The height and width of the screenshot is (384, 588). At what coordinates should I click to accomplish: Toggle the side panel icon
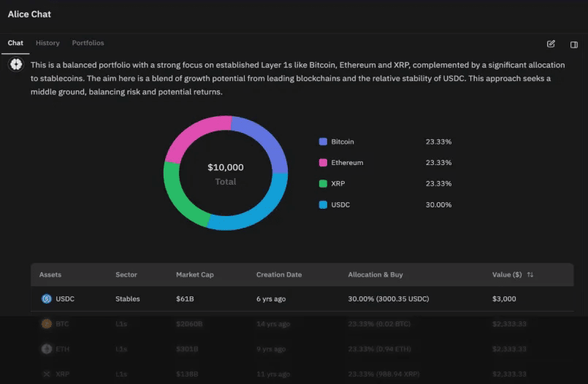(x=573, y=45)
